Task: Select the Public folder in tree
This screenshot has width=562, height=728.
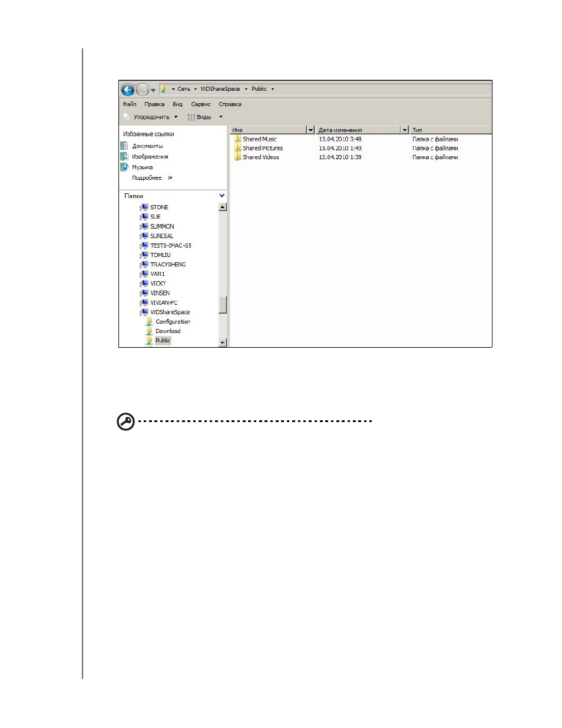Action: click(x=163, y=341)
